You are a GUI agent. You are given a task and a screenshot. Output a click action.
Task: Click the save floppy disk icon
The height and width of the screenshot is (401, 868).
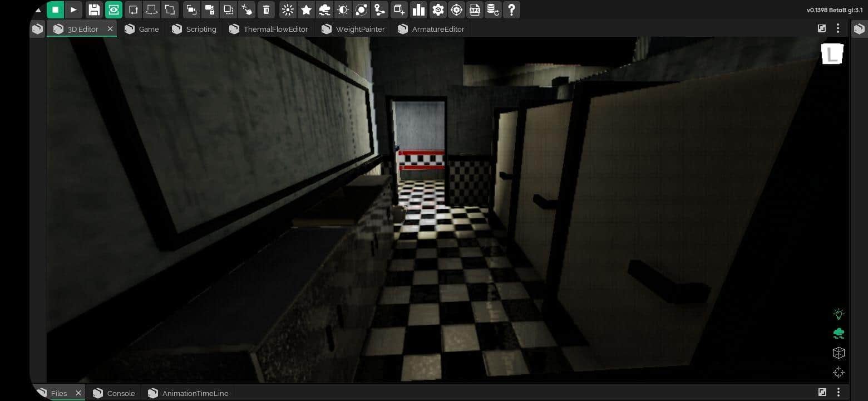coord(94,9)
